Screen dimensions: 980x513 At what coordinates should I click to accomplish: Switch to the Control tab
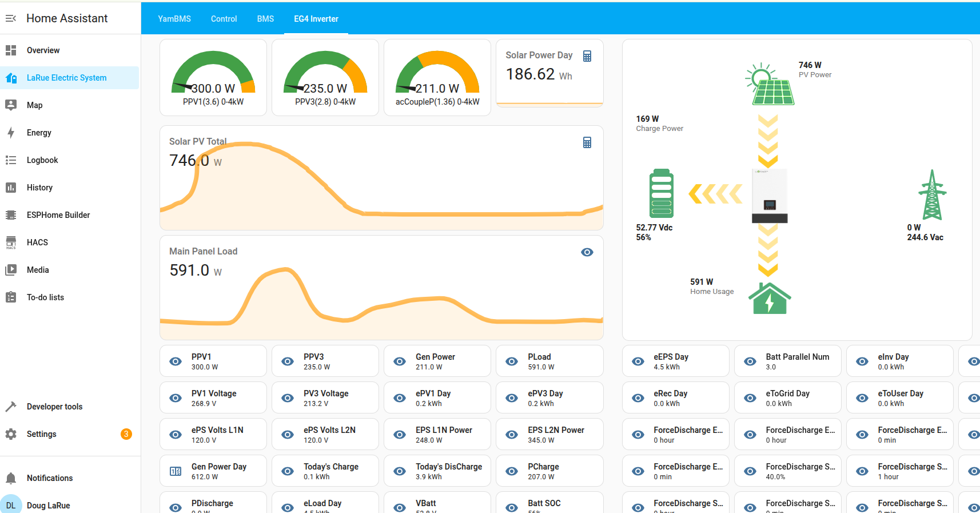pos(224,19)
